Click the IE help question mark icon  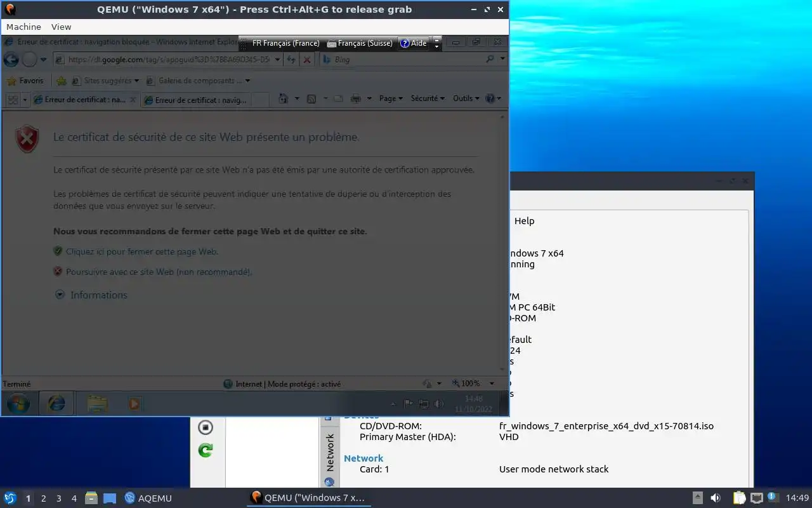(490, 98)
